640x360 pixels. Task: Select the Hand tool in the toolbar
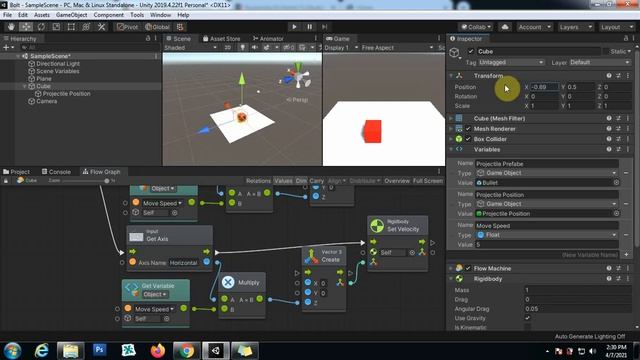[x=11, y=27]
